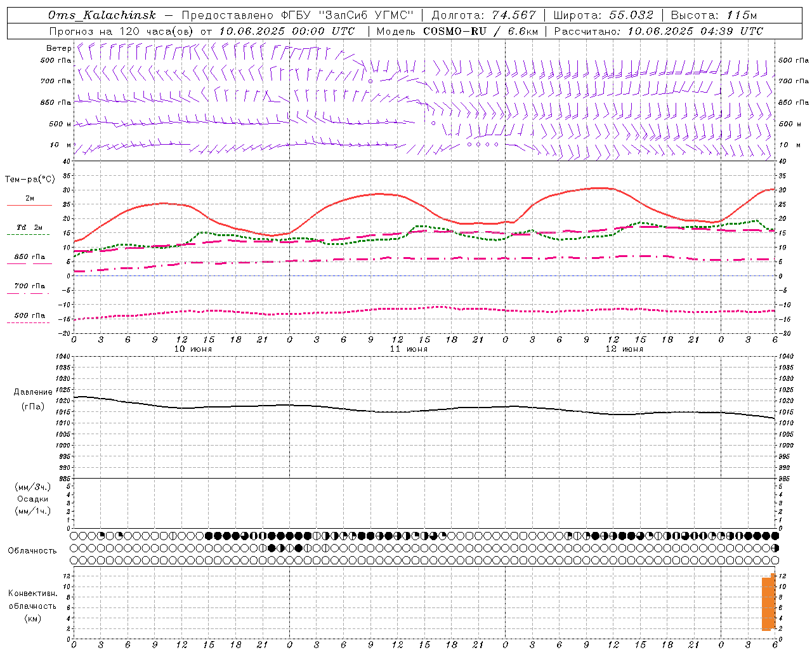Click the (мм/1ч.) unit label
This screenshot has height=650, width=812.
[33, 511]
